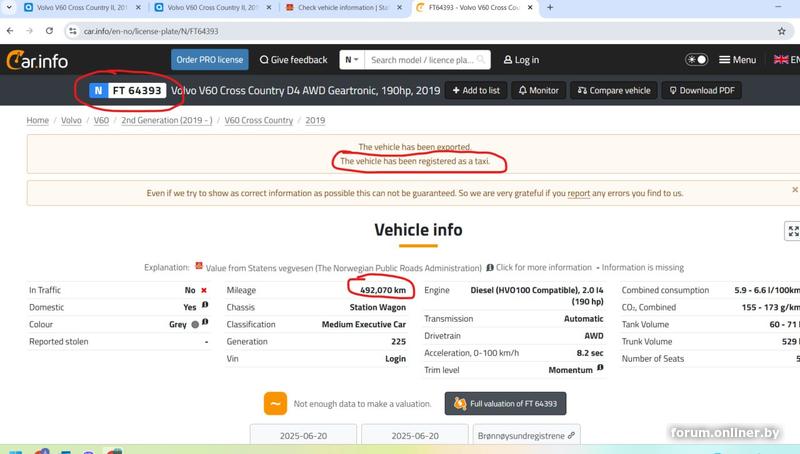Screen dimensions: 800x454
Task: Click the car.info logo
Action: (x=37, y=60)
